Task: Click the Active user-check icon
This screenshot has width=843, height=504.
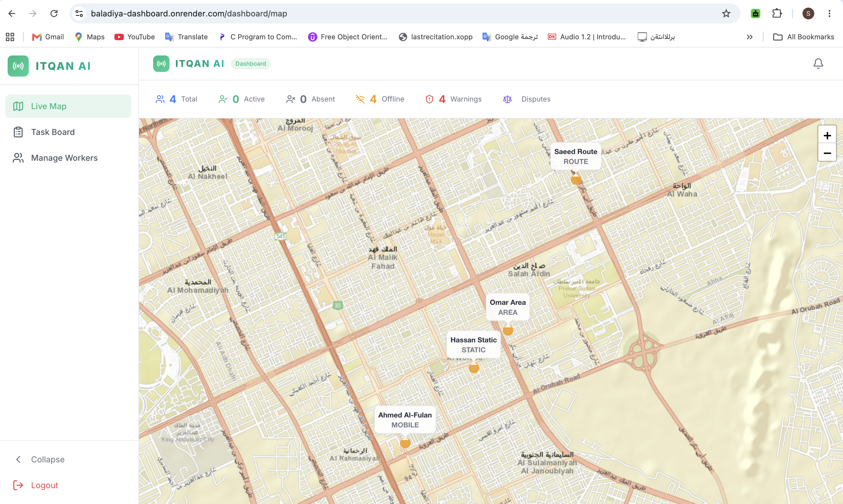Action: pyautogui.click(x=223, y=99)
